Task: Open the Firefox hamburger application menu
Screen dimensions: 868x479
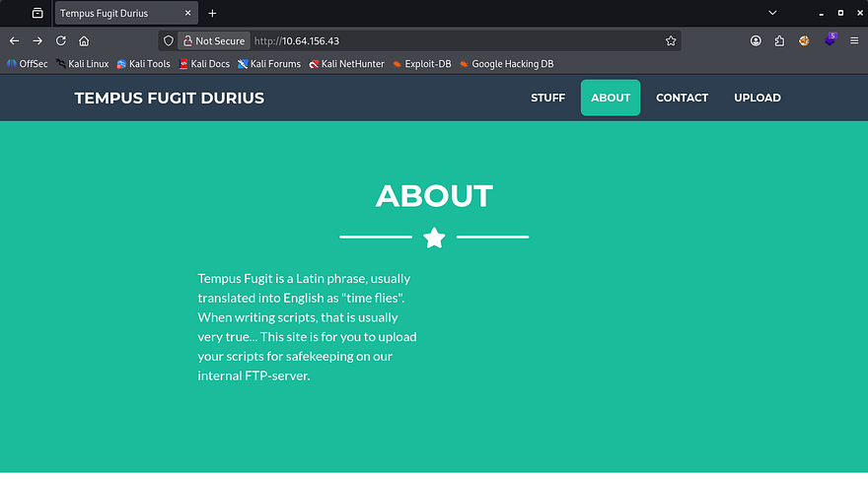Action: (854, 41)
